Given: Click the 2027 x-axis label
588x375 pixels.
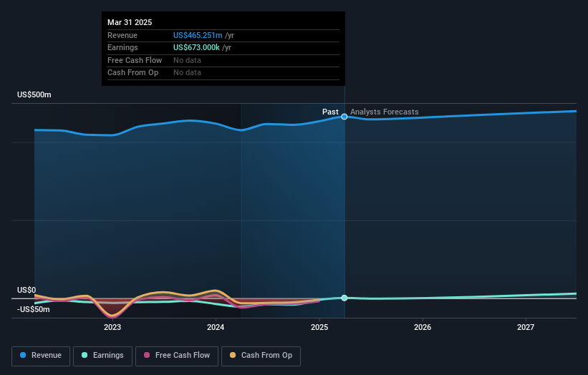Looking at the screenshot, I should point(526,328).
